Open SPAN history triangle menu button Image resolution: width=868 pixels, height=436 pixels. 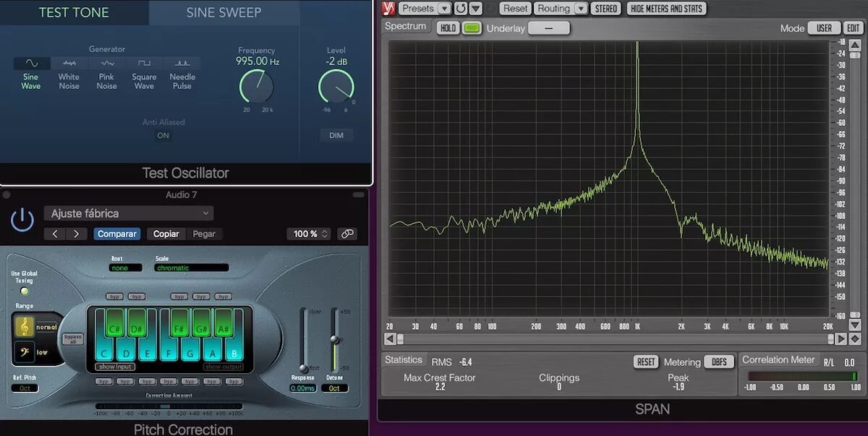[x=475, y=9]
